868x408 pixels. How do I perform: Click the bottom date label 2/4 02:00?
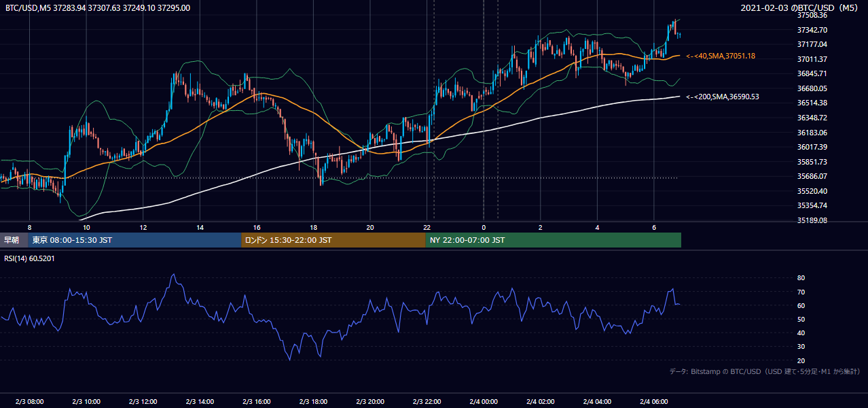tap(541, 401)
